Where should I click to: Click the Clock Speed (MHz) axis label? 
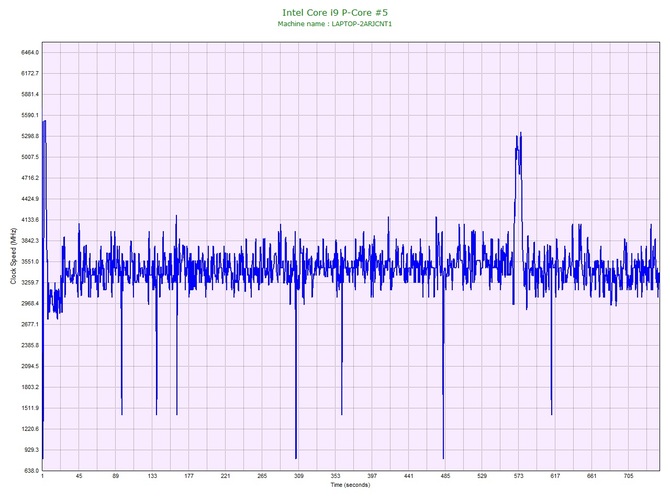14,256
